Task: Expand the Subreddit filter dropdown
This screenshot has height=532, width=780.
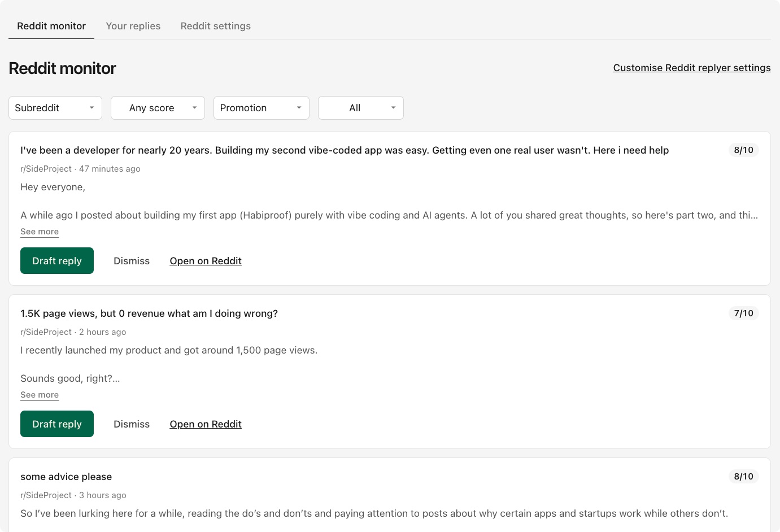Action: click(55, 108)
